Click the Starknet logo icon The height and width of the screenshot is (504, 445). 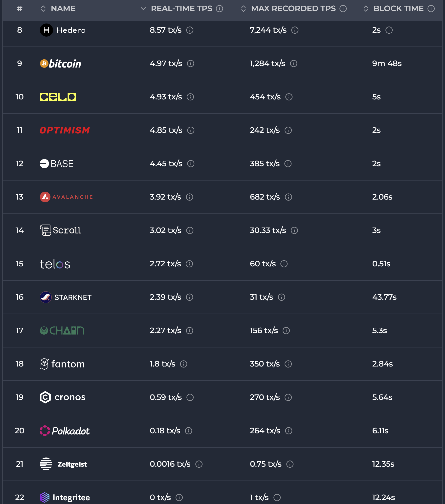pyautogui.click(x=46, y=297)
